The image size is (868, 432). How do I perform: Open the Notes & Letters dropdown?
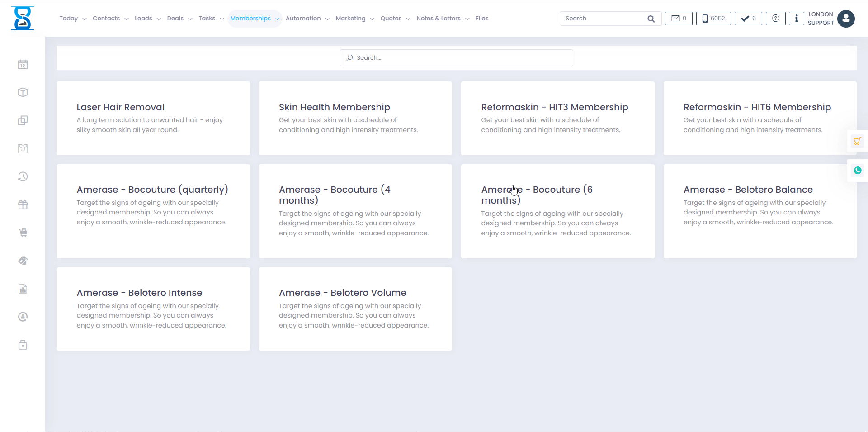pos(442,19)
